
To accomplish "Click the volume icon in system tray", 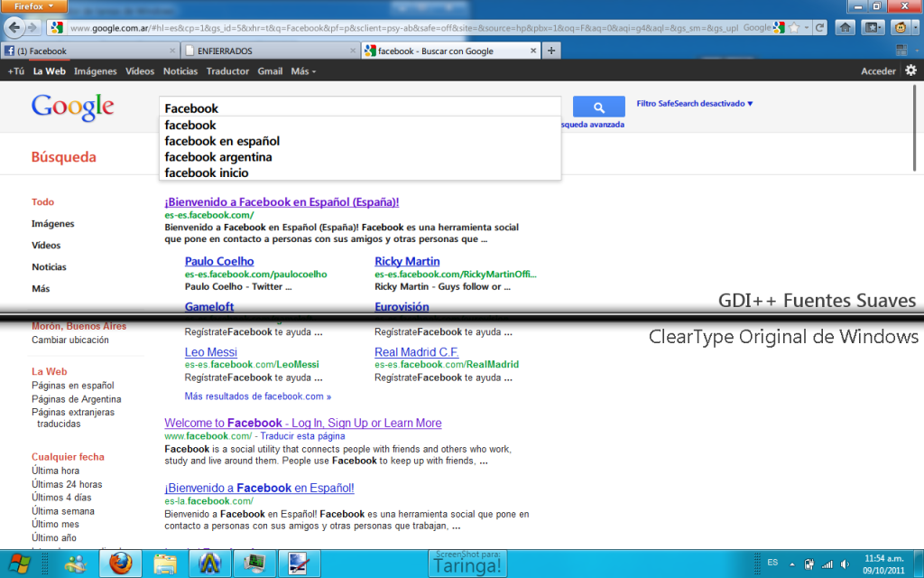I will pos(845,564).
